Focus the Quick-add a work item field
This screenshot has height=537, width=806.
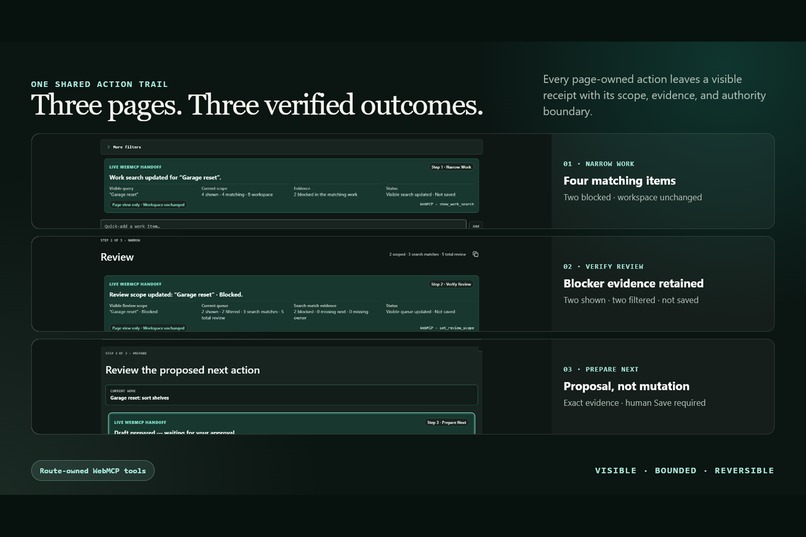coord(283,225)
